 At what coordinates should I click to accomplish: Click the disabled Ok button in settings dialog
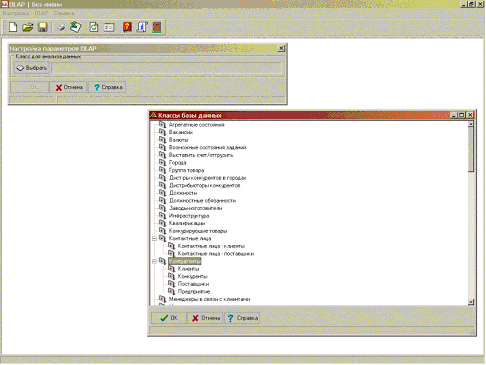[30, 87]
